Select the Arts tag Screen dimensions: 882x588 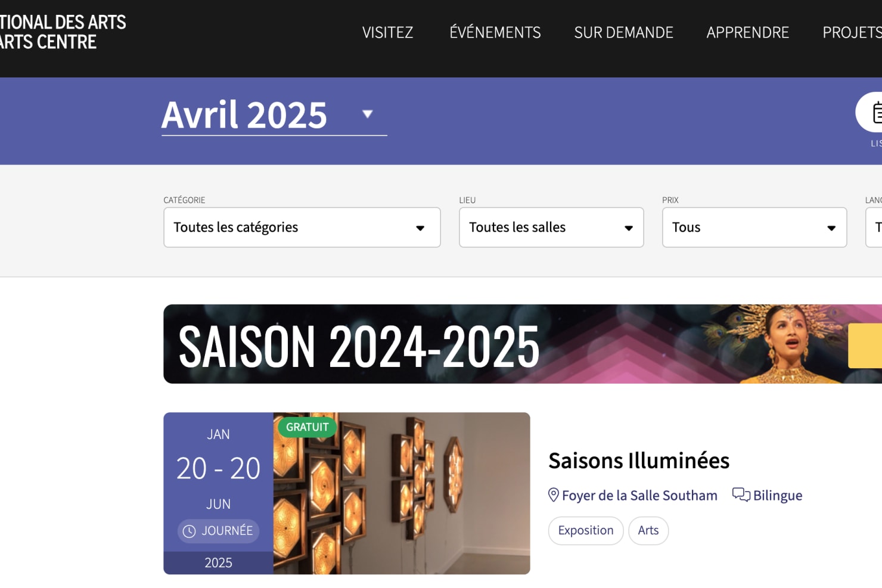tap(648, 531)
